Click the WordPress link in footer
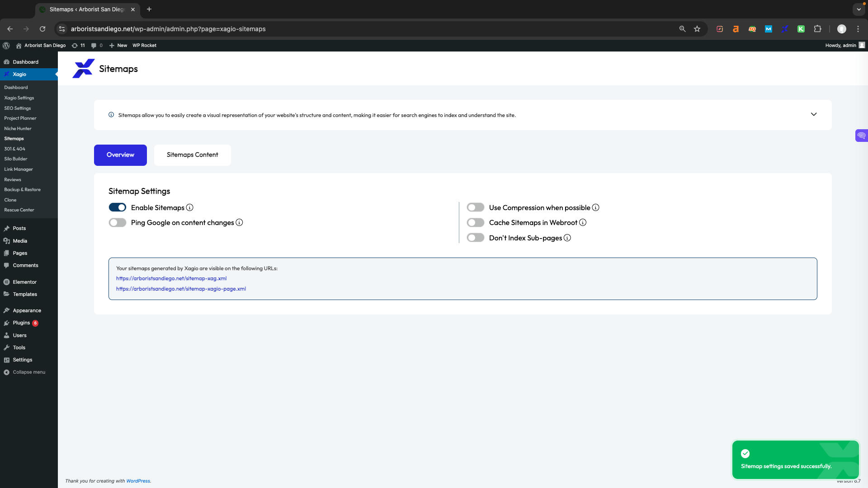 [x=138, y=481]
